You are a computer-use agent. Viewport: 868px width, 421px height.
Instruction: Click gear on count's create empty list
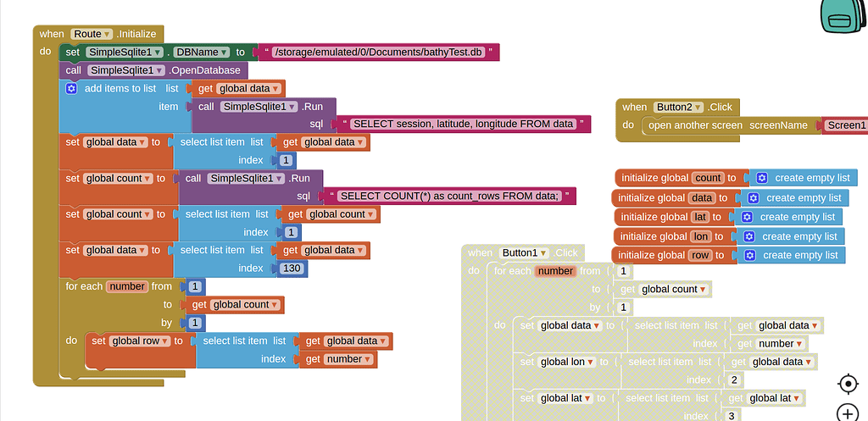[x=762, y=178]
